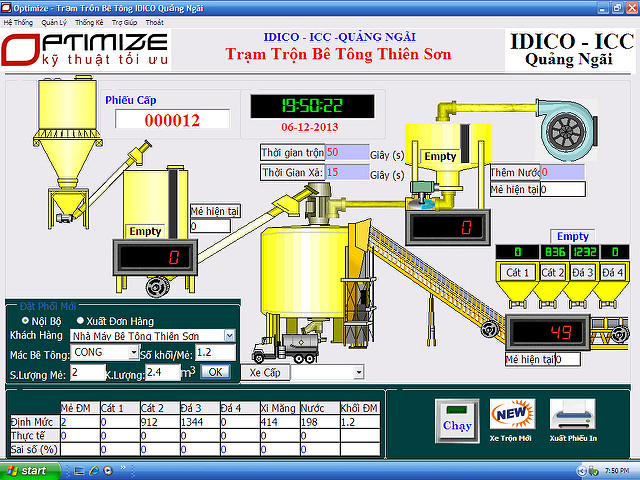The width and height of the screenshot is (640, 480).
Task: Open Internet Explorer from quick launch
Action: pos(94,471)
